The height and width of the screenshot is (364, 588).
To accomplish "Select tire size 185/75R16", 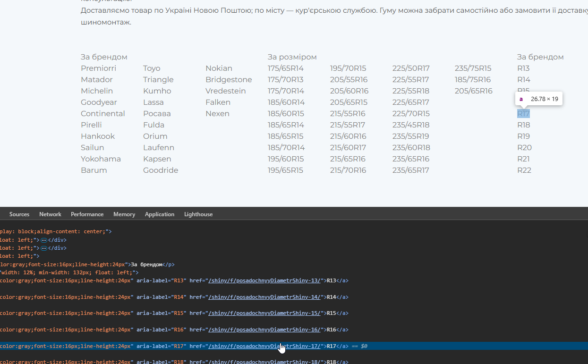I will tap(473, 80).
